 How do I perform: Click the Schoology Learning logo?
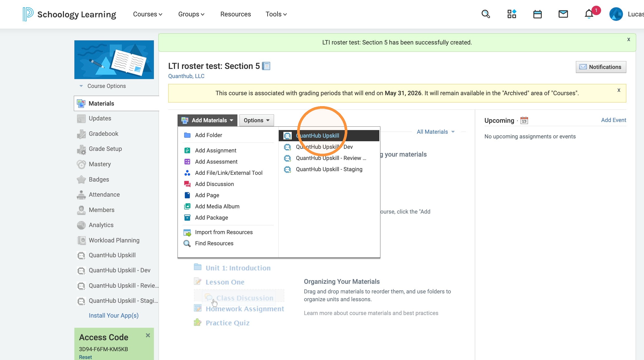tap(69, 14)
